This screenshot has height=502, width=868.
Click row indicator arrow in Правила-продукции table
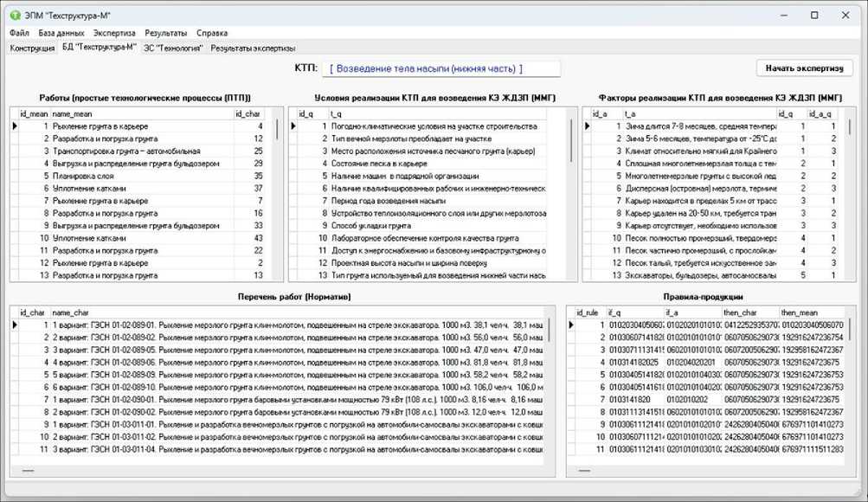tap(571, 325)
